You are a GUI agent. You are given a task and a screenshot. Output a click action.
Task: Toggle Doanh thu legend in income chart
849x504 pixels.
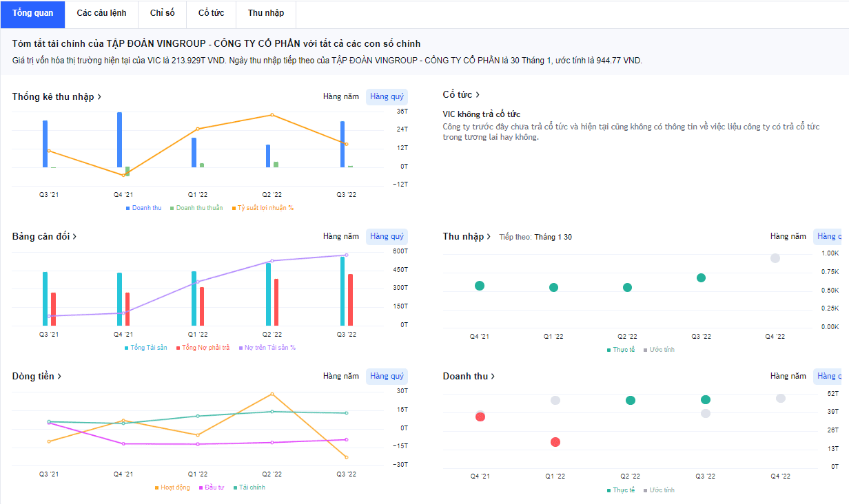coord(144,208)
